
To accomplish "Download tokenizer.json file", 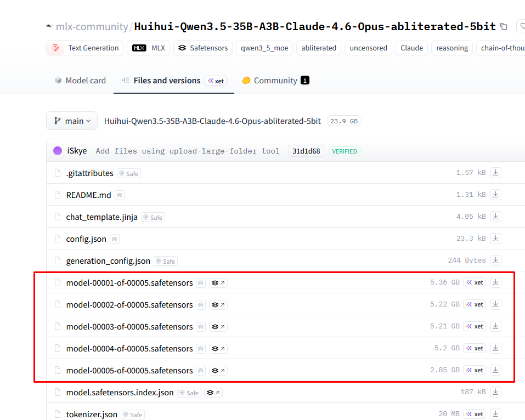I will (495, 414).
